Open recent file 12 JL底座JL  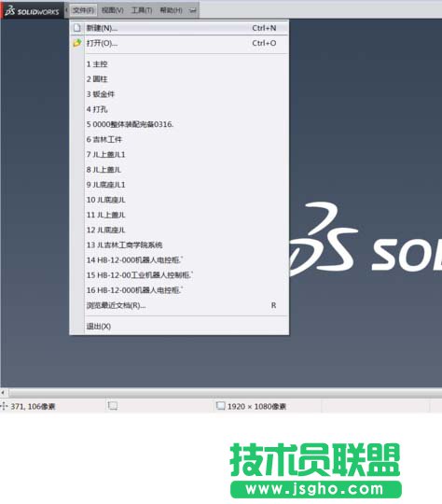179,231
